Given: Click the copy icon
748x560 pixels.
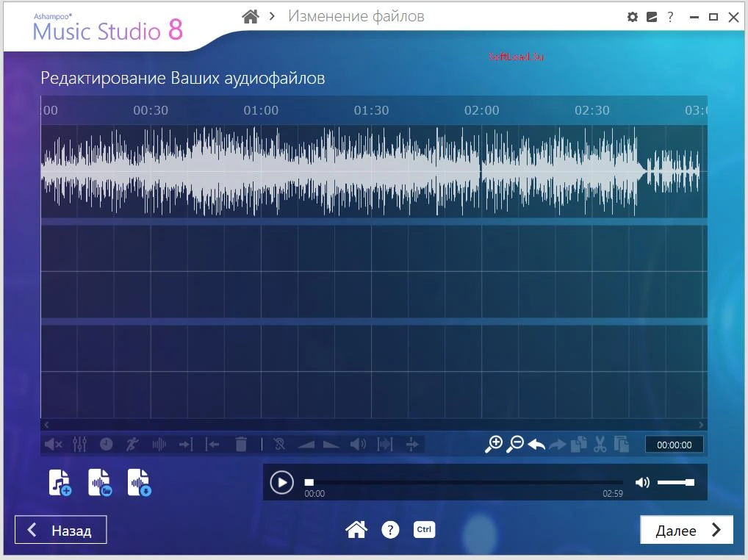Looking at the screenshot, I should (579, 444).
